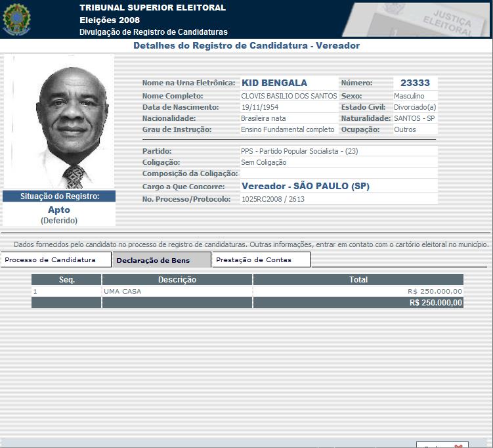
Task: Click the Nome na Urna Eletrônica label
Action: pyautogui.click(x=188, y=83)
